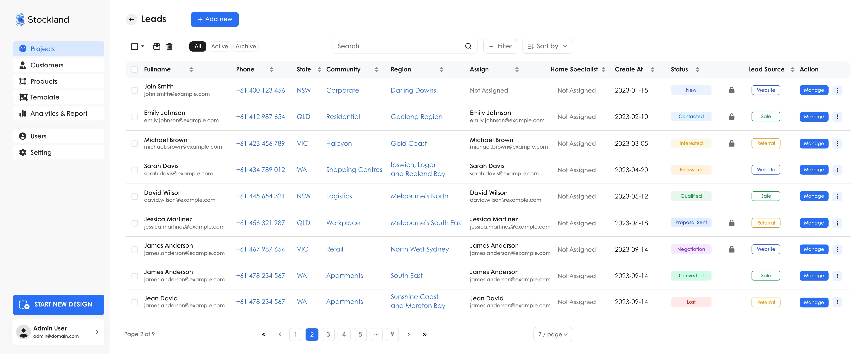Select David Wilson row checkbox
The width and height of the screenshot is (868, 354).
coord(135,196)
